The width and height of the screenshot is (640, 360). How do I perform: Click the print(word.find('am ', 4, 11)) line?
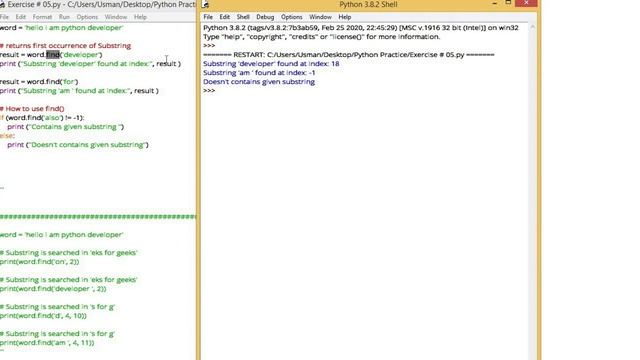coord(47,342)
